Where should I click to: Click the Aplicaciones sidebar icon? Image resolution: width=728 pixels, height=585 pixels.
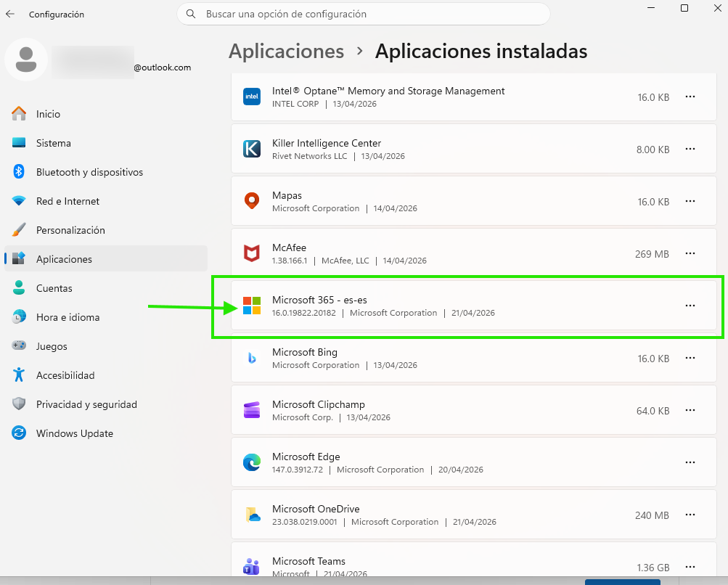[19, 258]
